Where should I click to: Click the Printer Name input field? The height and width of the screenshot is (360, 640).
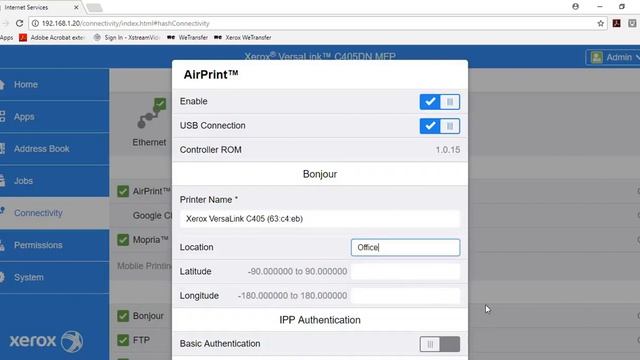click(320, 219)
